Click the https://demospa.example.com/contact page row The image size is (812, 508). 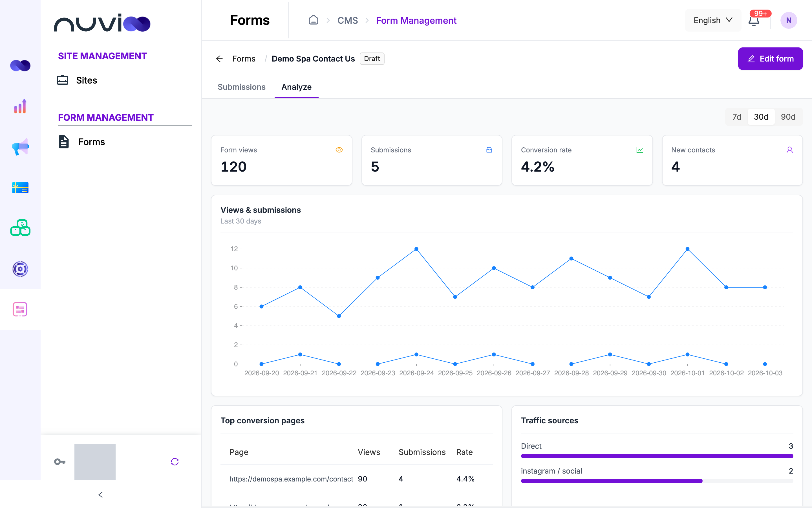pos(356,479)
